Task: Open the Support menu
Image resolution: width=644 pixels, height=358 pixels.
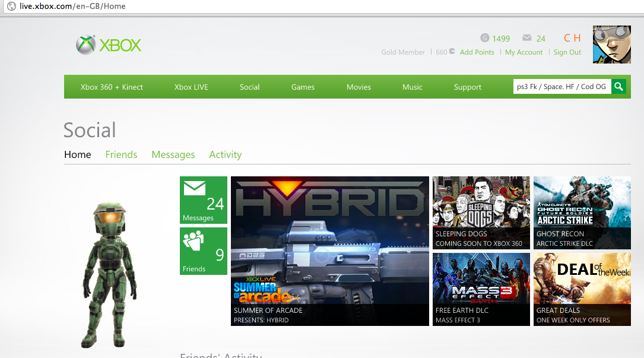Action: tap(467, 87)
